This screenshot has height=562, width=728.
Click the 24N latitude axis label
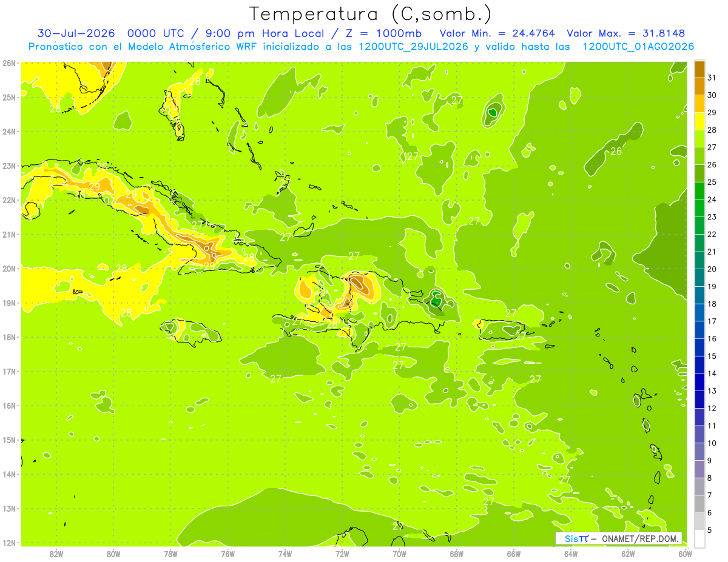(x=8, y=132)
